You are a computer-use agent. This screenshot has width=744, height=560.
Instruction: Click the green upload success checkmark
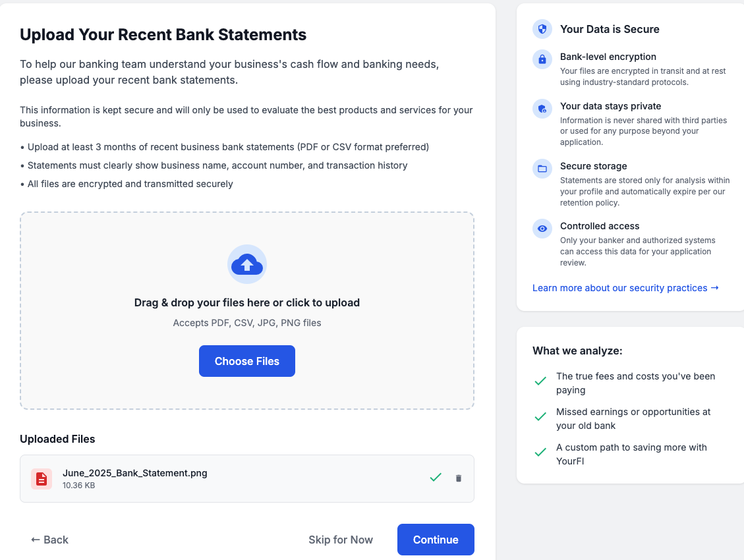point(435,478)
